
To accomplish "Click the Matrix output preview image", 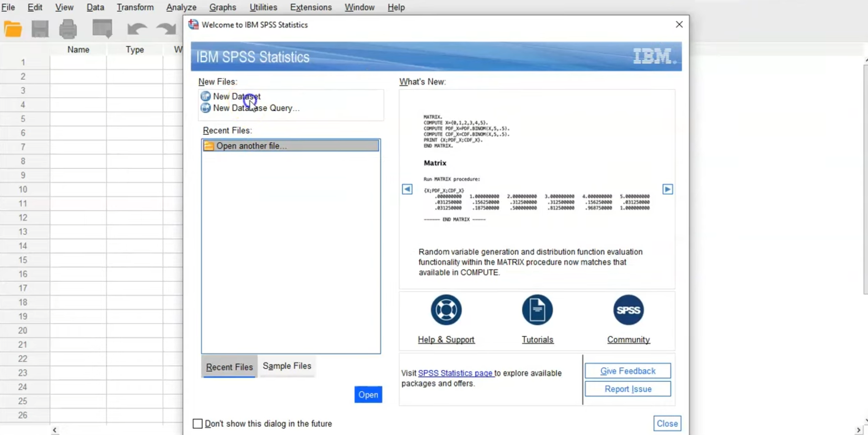I will click(x=537, y=168).
